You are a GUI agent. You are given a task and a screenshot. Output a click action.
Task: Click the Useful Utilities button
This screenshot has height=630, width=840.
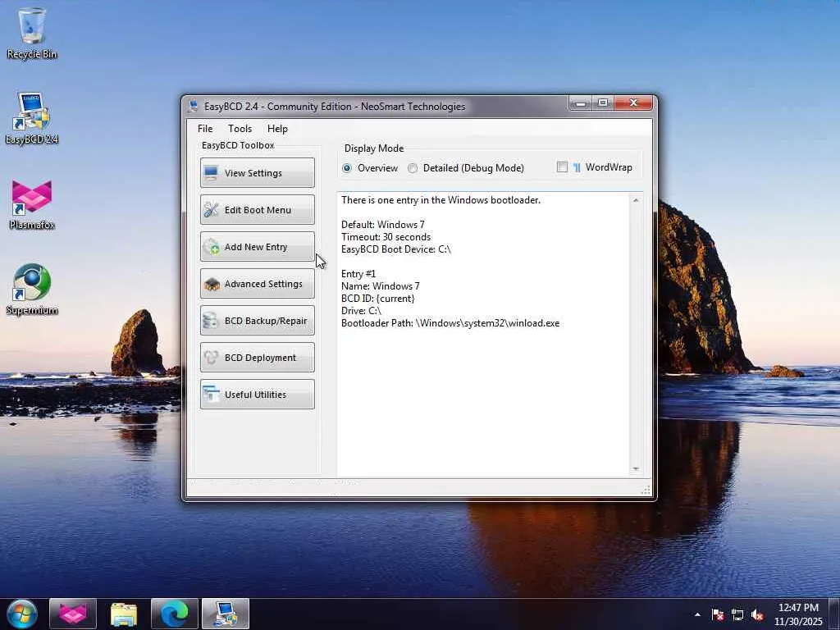click(x=258, y=395)
